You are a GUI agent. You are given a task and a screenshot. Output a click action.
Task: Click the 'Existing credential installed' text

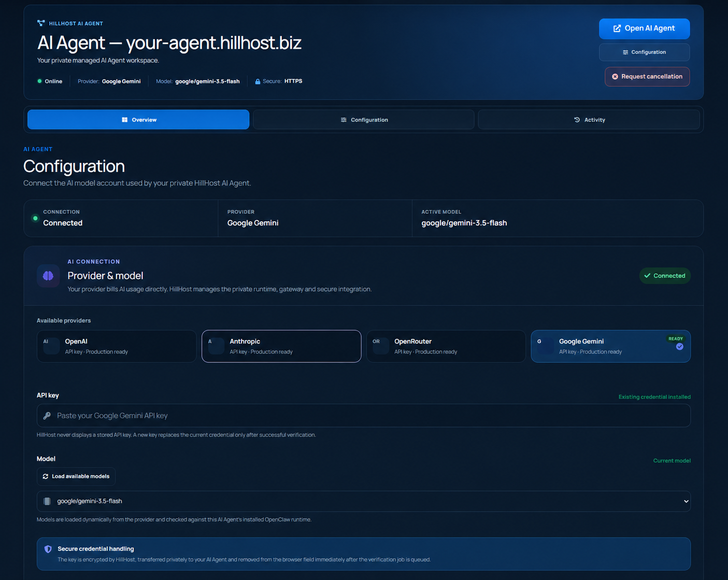tap(654, 397)
